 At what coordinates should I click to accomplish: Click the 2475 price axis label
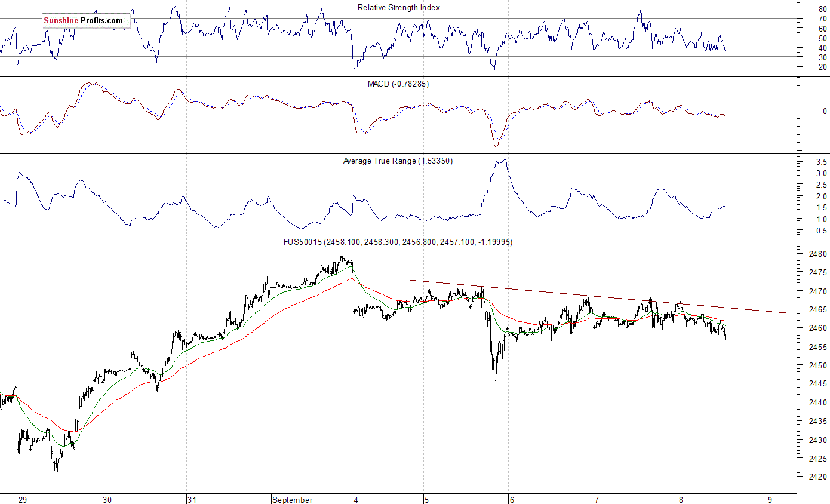pos(819,272)
